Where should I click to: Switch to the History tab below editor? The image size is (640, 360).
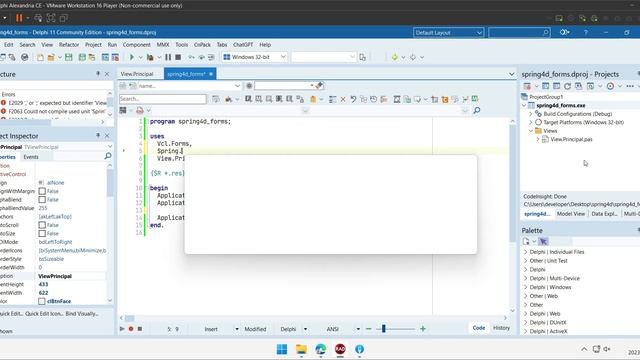tap(501, 328)
